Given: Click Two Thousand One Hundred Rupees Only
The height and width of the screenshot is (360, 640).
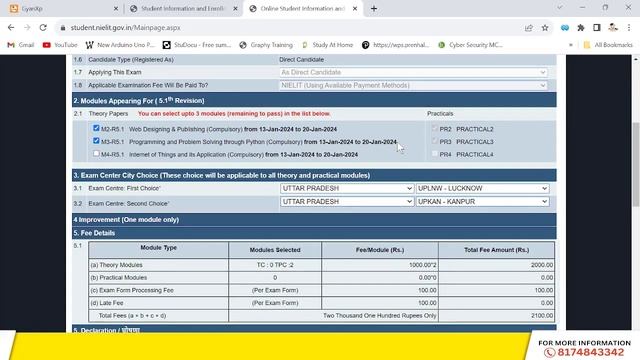Looking at the screenshot, I should [380, 316].
